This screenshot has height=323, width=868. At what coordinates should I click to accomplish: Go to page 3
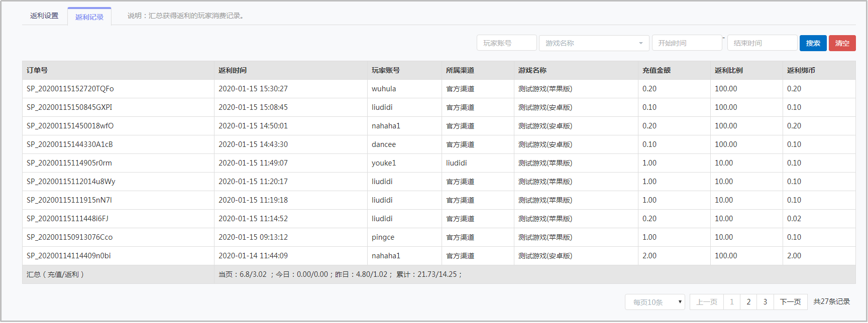click(x=765, y=302)
